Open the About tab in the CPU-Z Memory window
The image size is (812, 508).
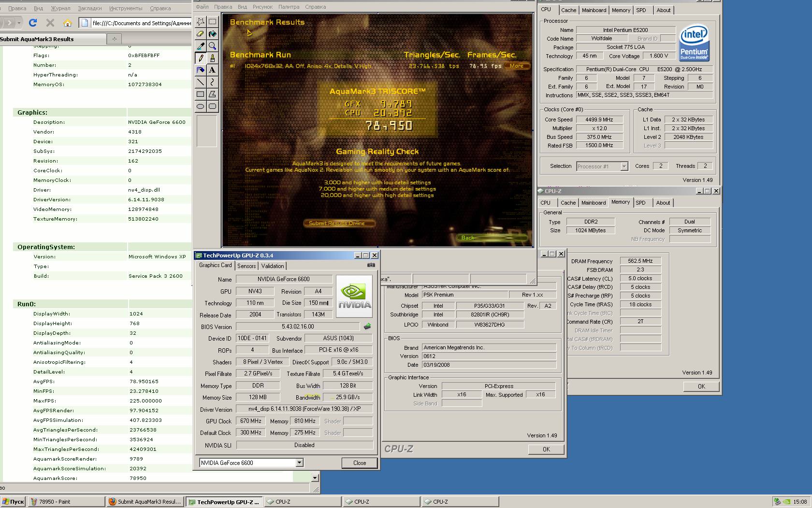pyautogui.click(x=663, y=203)
